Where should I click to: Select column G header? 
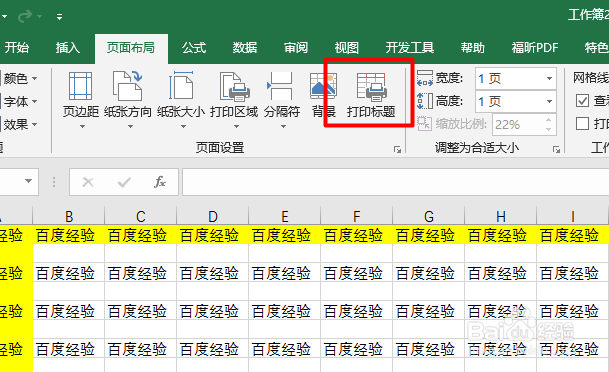click(x=429, y=216)
